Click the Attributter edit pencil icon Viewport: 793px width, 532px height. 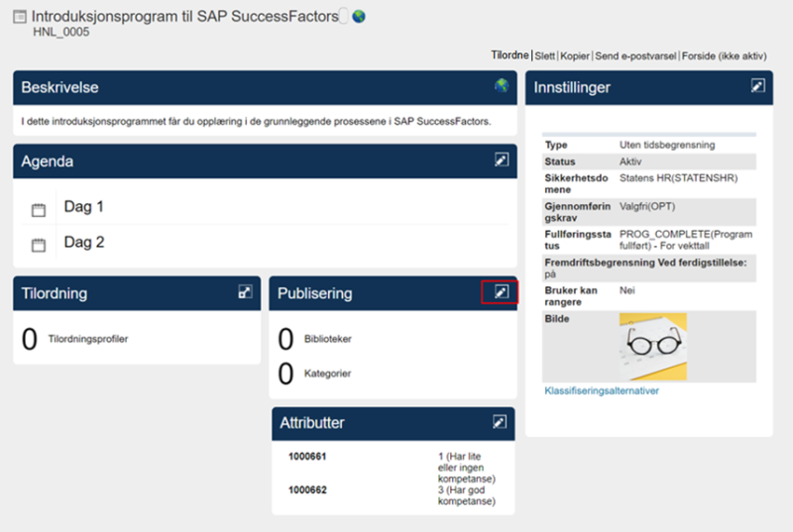click(500, 421)
